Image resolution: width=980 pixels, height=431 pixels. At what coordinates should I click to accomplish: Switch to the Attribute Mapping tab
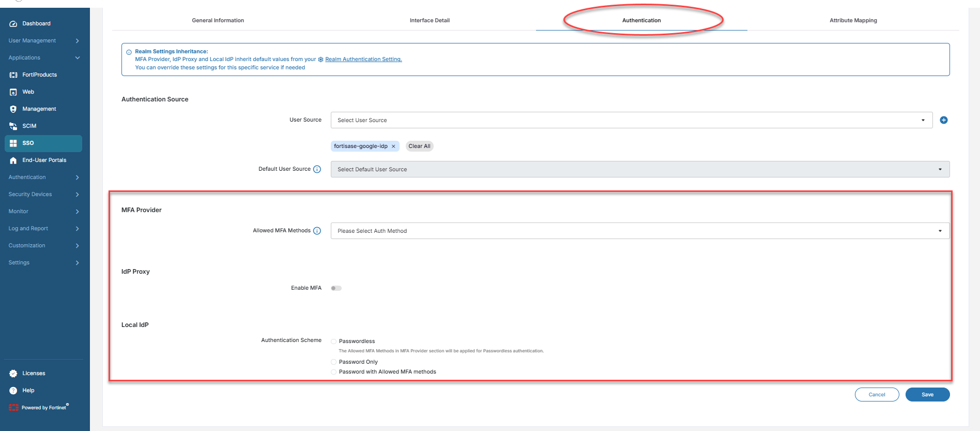pos(853,21)
